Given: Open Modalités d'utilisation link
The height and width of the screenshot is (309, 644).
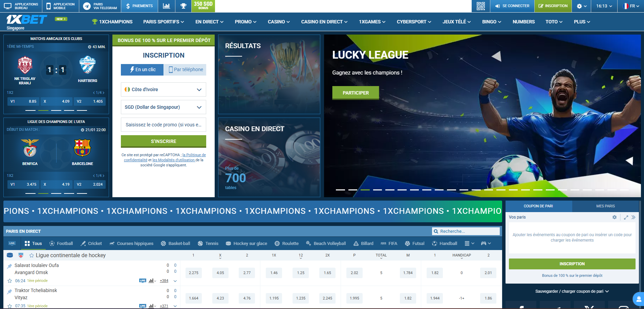Looking at the screenshot, I should click(x=173, y=160).
